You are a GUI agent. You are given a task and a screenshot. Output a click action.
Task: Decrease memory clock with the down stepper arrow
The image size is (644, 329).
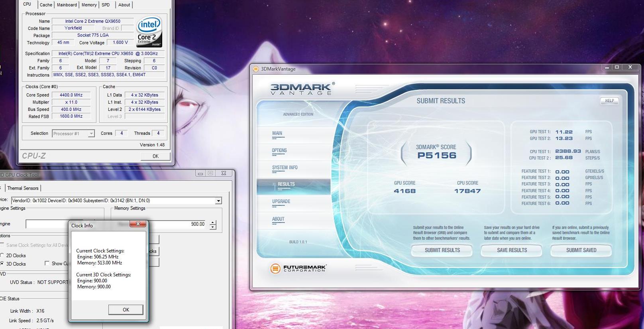[x=213, y=227]
